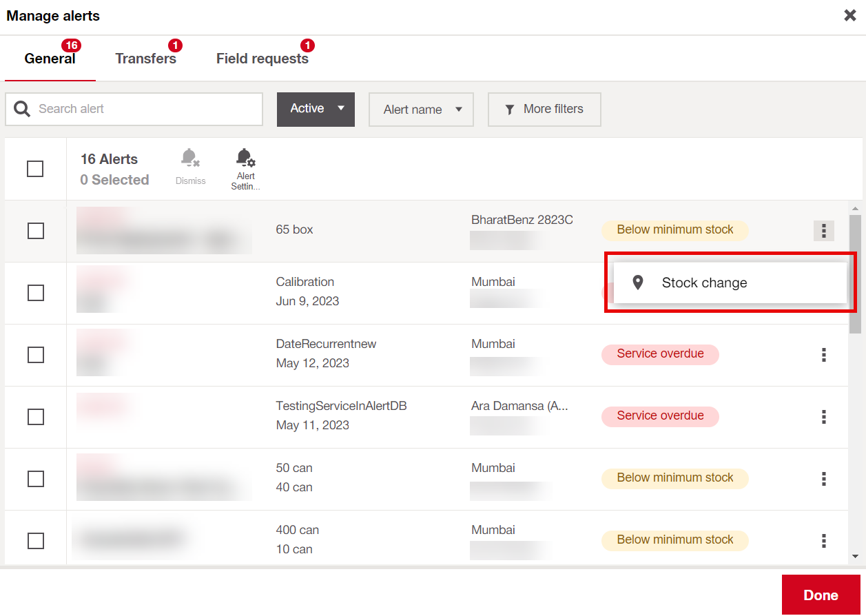Click the Dismiss bell icon
This screenshot has width=866, height=616.
coord(190,159)
